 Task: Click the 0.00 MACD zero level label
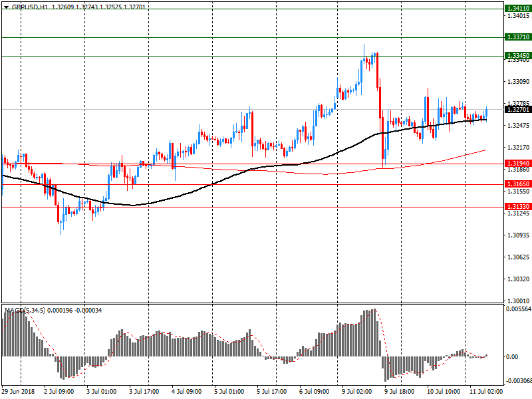(x=512, y=357)
